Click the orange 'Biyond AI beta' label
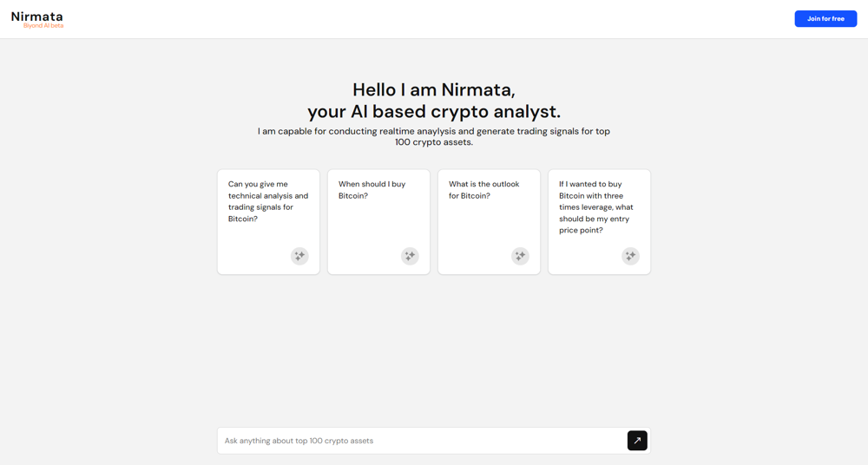The width and height of the screenshot is (868, 465). point(43,25)
